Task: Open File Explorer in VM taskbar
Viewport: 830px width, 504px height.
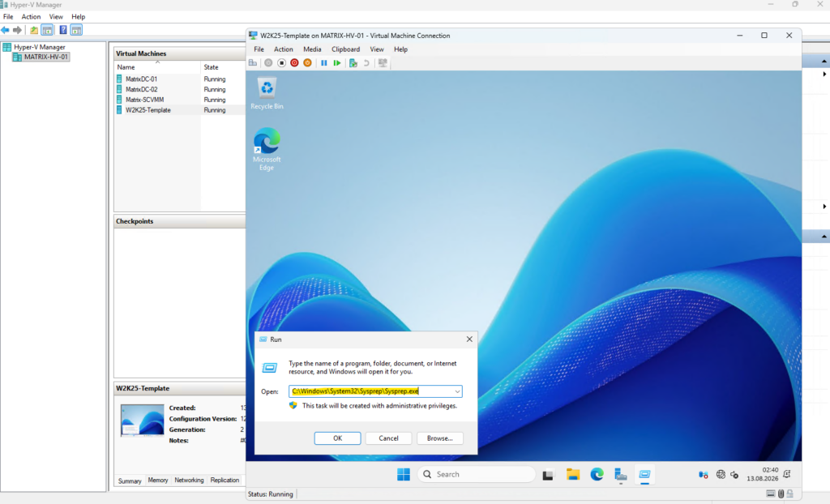Action: pos(573,474)
